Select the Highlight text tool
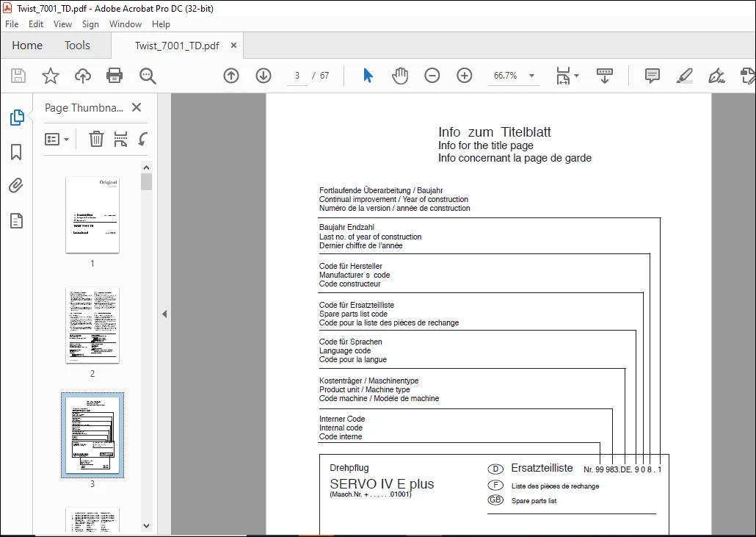Viewport: 756px width, 537px height. (685, 76)
